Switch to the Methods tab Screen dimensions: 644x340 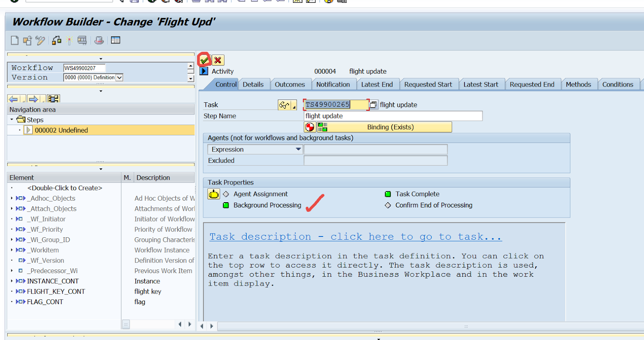point(578,85)
